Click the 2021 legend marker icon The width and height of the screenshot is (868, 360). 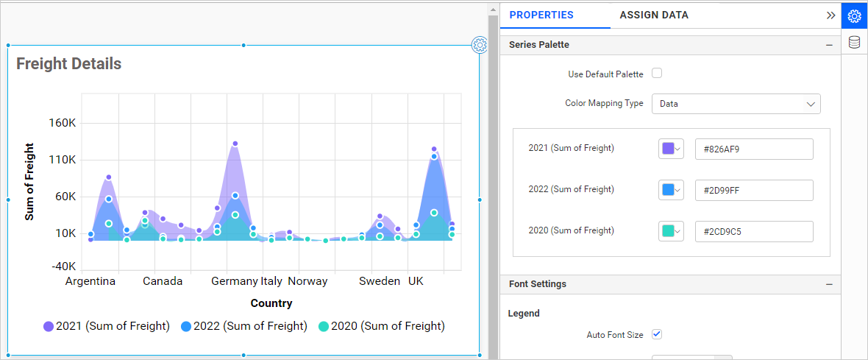point(49,326)
